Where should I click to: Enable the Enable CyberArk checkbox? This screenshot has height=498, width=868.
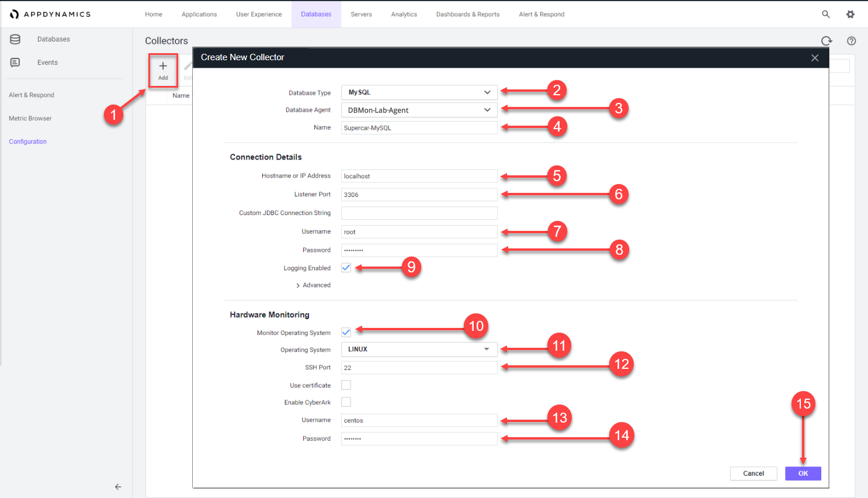click(346, 402)
